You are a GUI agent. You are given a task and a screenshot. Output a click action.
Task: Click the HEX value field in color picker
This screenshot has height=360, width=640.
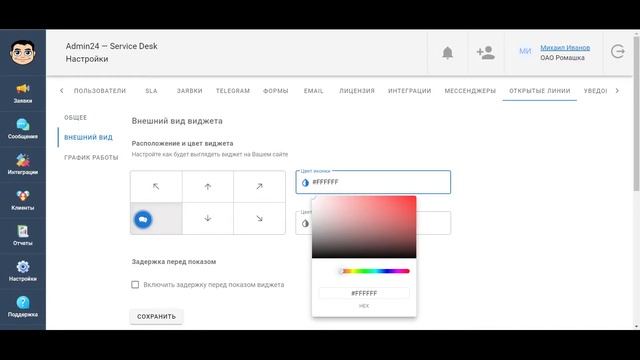pyautogui.click(x=364, y=293)
